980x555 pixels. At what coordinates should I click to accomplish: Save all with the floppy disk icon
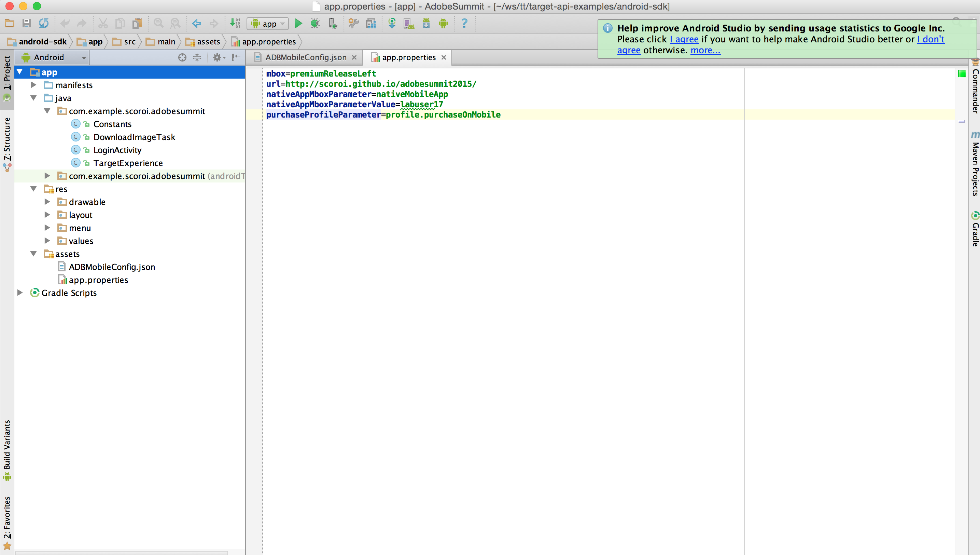(26, 24)
